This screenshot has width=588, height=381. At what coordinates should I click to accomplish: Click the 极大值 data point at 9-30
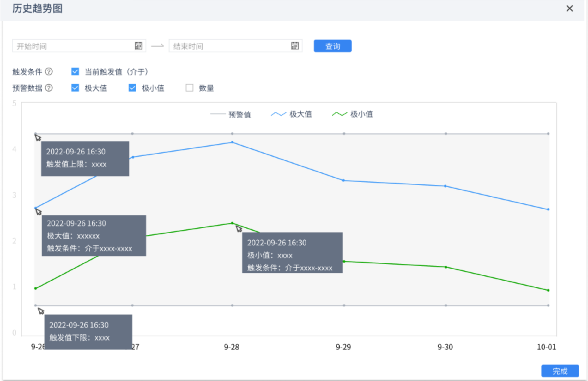pyautogui.click(x=446, y=186)
